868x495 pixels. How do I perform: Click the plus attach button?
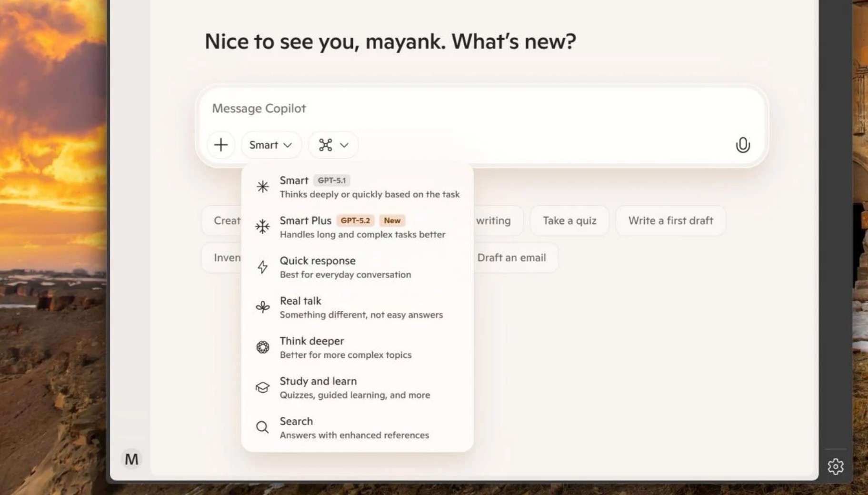221,145
